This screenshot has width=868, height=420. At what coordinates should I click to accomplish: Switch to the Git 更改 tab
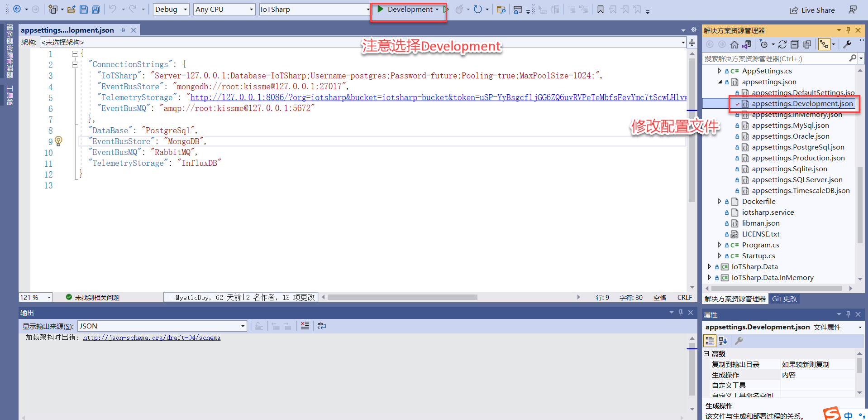click(784, 299)
